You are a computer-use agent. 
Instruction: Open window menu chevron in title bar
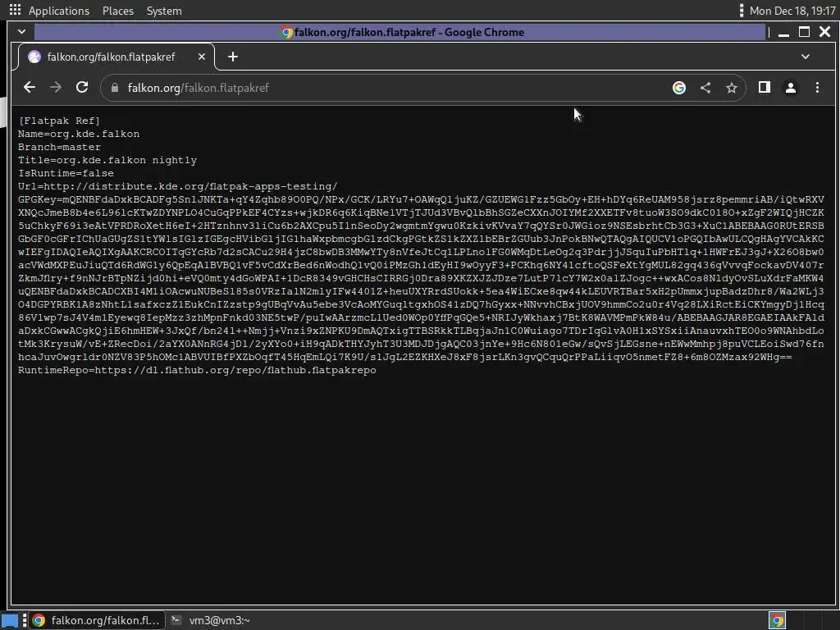click(x=21, y=32)
